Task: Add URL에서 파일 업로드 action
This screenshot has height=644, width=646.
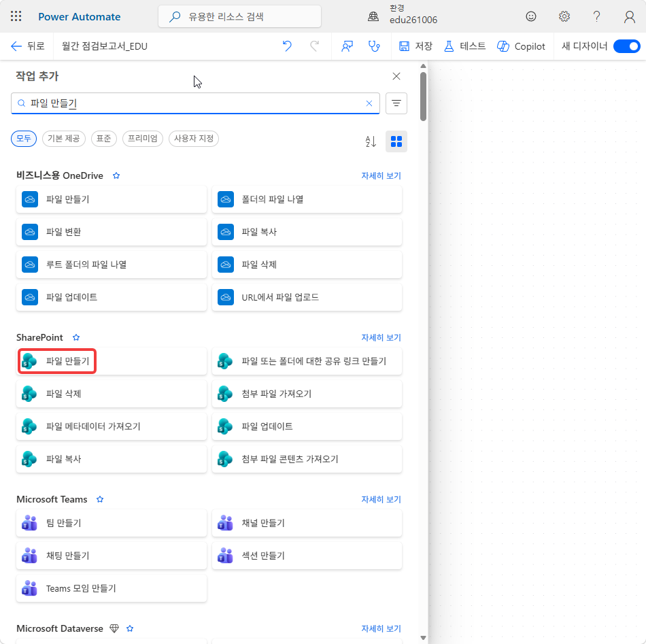Action: 307,297
